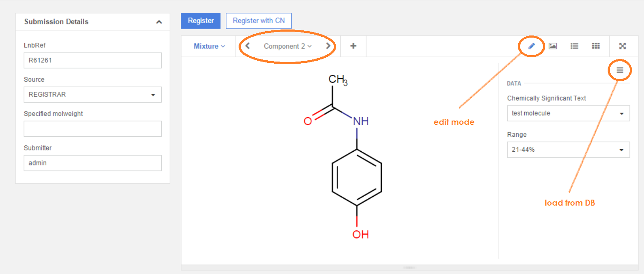Open the Component 2 selector dropdown
This screenshot has width=644, height=274.
tap(287, 46)
